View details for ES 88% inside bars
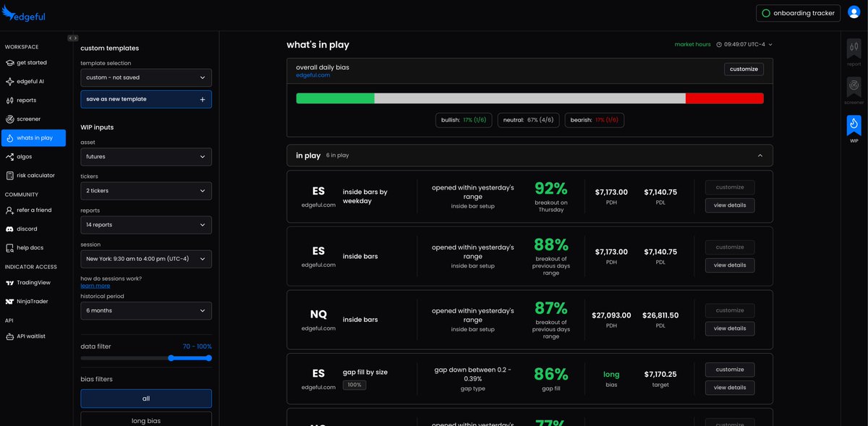This screenshot has width=868, height=426. tap(730, 265)
